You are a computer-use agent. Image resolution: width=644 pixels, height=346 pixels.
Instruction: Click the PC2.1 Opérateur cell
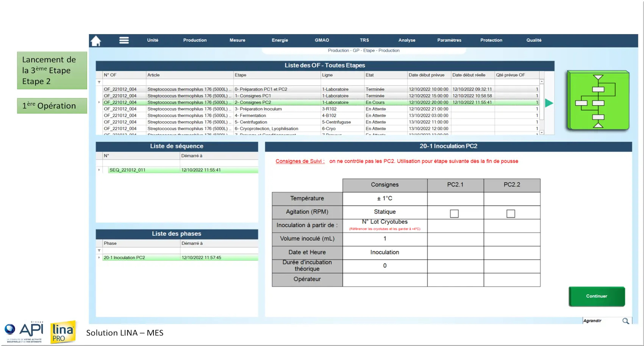(455, 279)
